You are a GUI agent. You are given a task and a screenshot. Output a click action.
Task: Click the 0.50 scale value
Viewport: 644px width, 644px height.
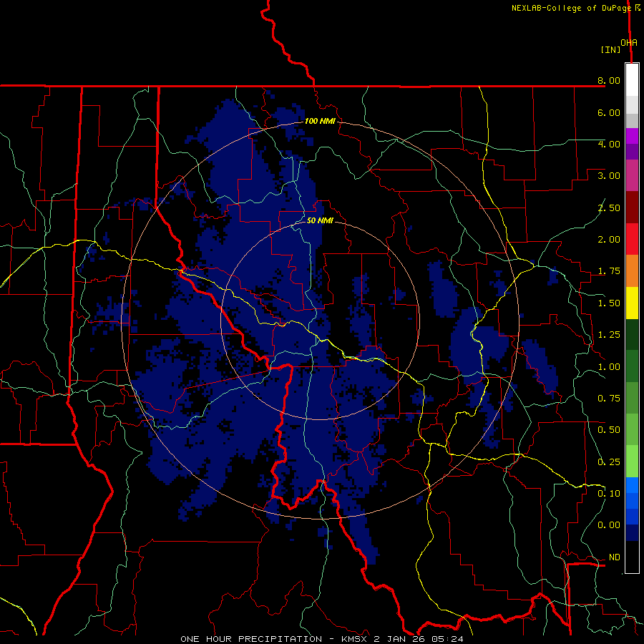609,430
